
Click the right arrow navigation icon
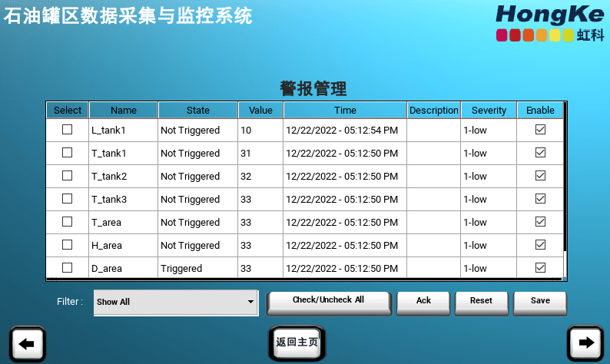[585, 343]
